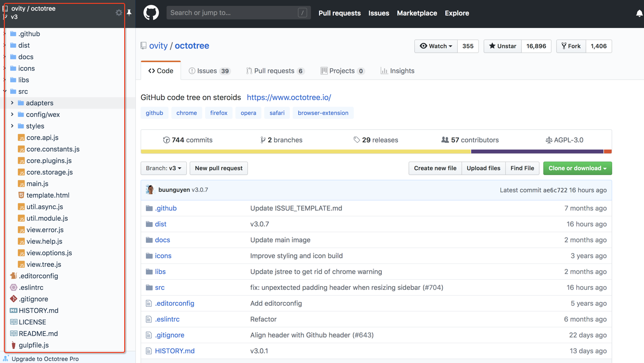The image size is (644, 363).
Task: Click the markdown icon beside HISTORY.md in sidebar
Action: [x=13, y=311]
